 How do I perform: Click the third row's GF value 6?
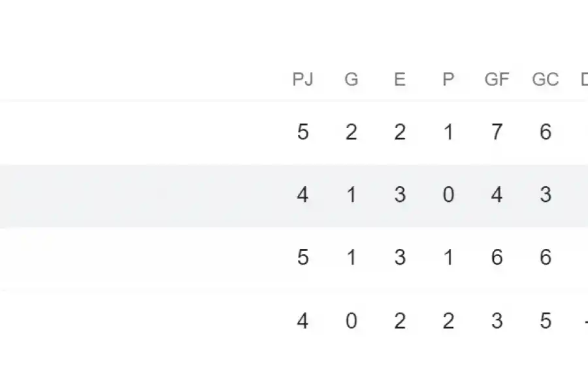coord(497,257)
